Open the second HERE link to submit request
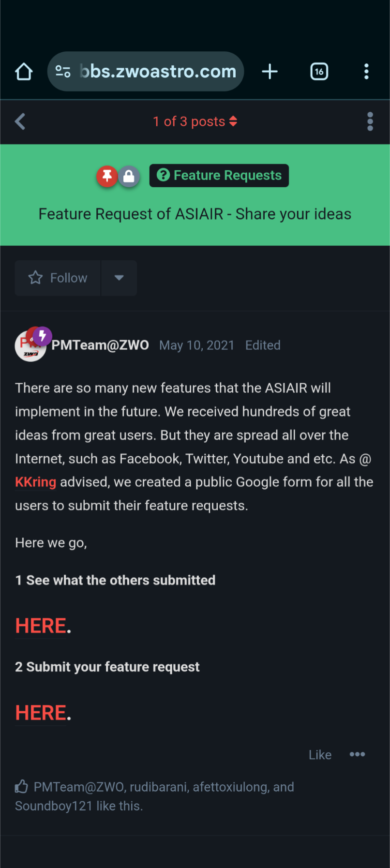 (41, 713)
